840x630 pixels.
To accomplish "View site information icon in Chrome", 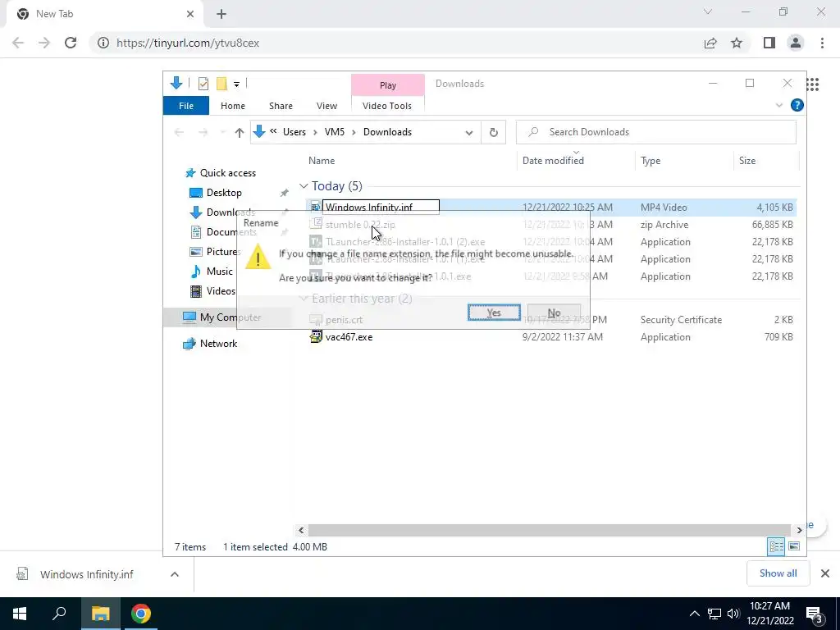I will tap(103, 43).
